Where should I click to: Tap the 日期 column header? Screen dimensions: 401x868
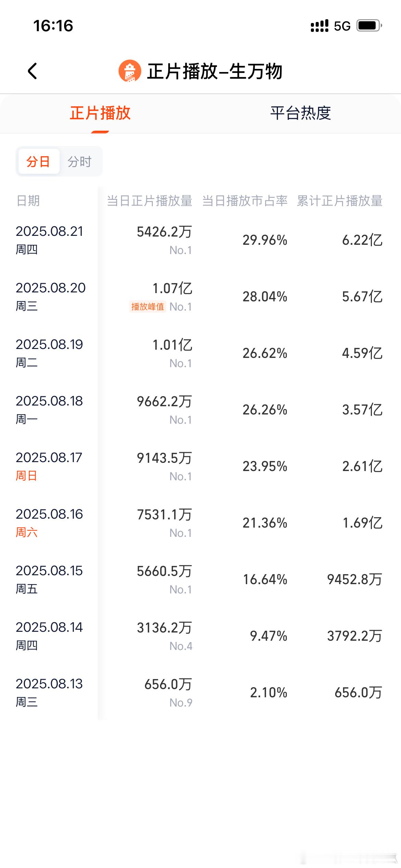[x=28, y=201]
